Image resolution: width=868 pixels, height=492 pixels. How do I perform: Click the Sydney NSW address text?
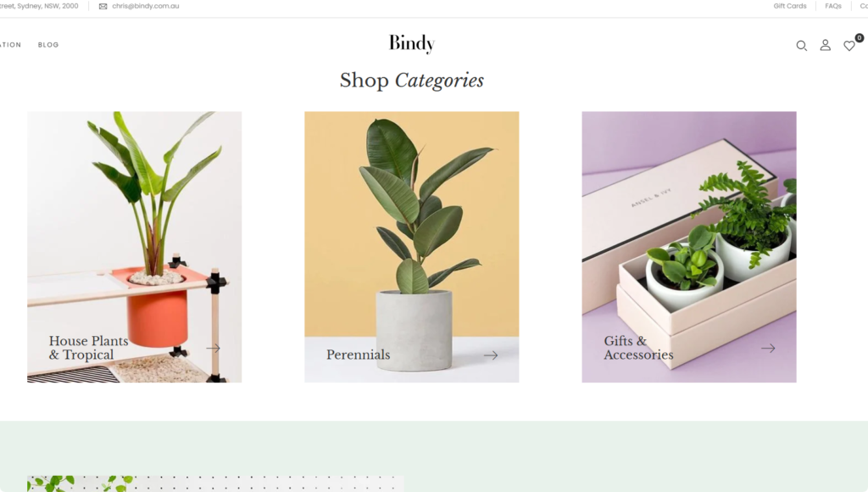click(39, 6)
